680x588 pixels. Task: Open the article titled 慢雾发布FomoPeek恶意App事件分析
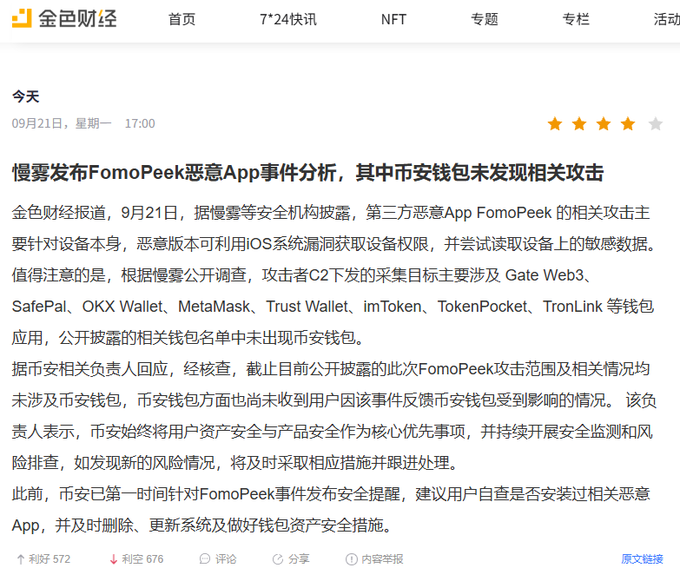[307, 173]
